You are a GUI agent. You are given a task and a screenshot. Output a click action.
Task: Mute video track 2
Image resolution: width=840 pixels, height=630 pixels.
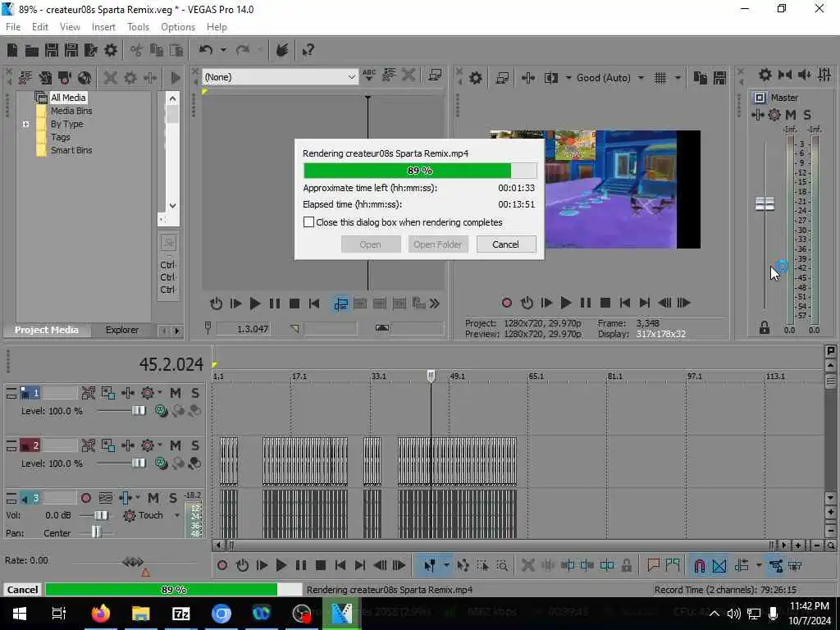176,445
